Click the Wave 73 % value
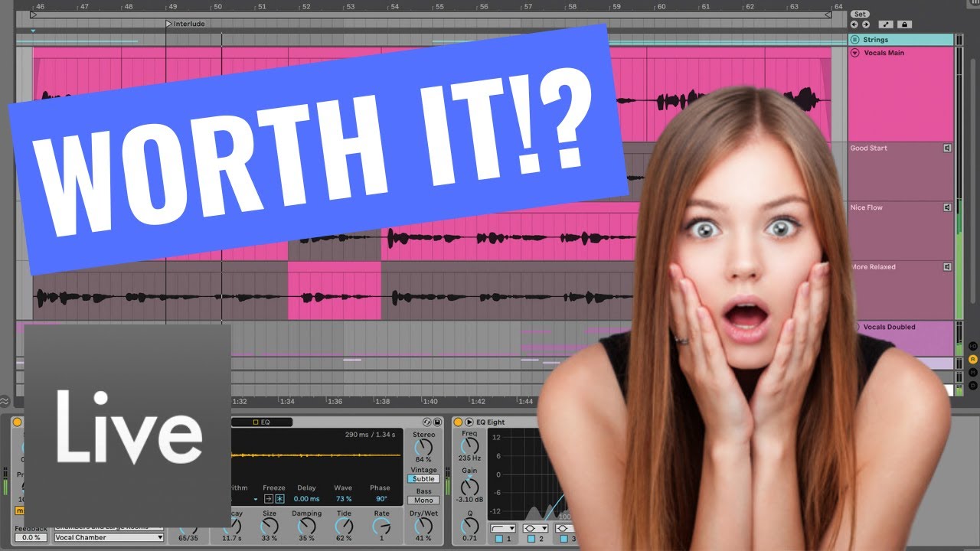The width and height of the screenshot is (980, 551). 343,499
